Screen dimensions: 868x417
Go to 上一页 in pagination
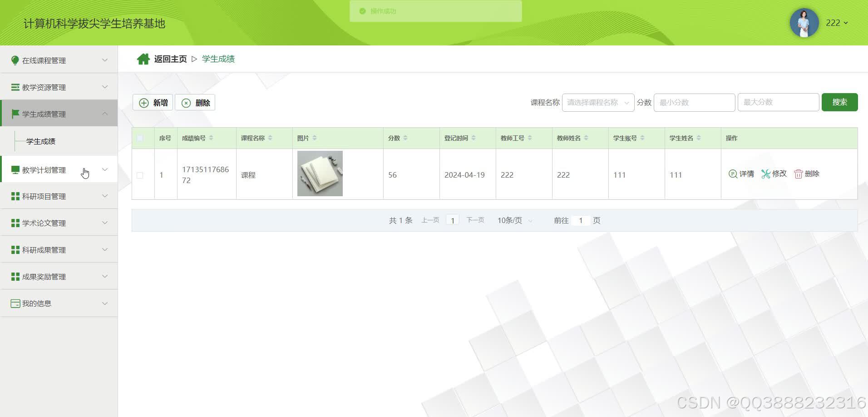pyautogui.click(x=430, y=220)
